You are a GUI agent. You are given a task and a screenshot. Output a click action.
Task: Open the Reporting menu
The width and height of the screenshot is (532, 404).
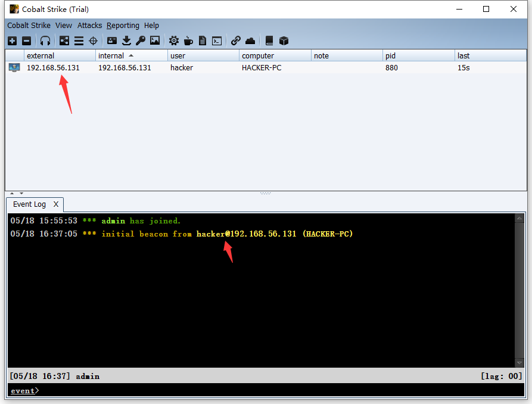pyautogui.click(x=123, y=26)
